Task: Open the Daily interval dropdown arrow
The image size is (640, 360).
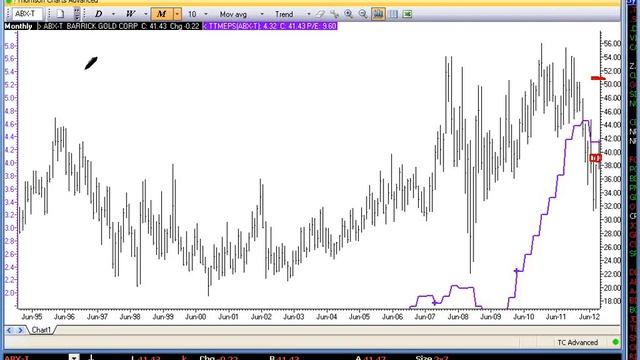Action: click(x=113, y=14)
